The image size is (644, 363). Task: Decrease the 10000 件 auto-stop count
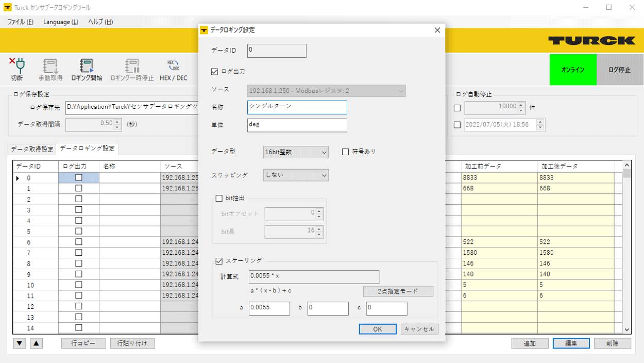[x=521, y=111]
